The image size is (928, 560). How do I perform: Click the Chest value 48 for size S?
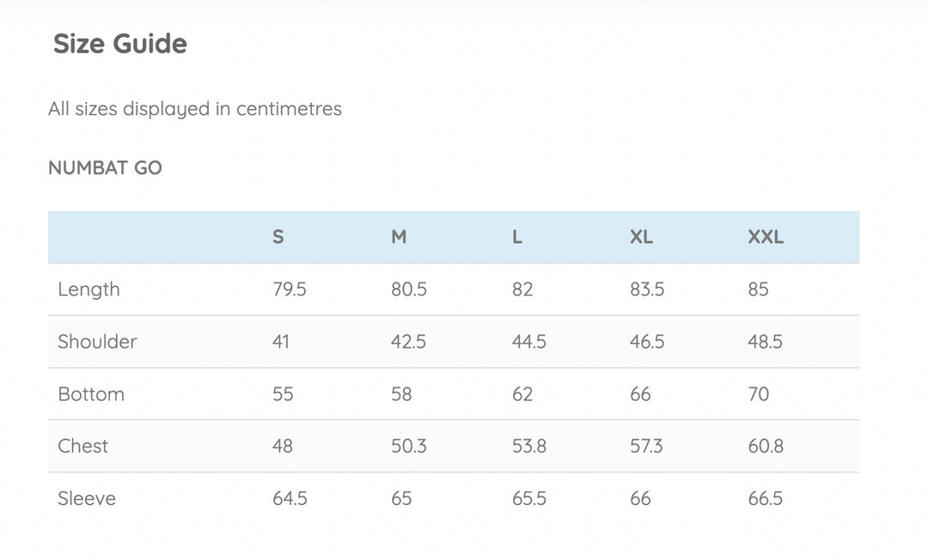[x=283, y=446]
